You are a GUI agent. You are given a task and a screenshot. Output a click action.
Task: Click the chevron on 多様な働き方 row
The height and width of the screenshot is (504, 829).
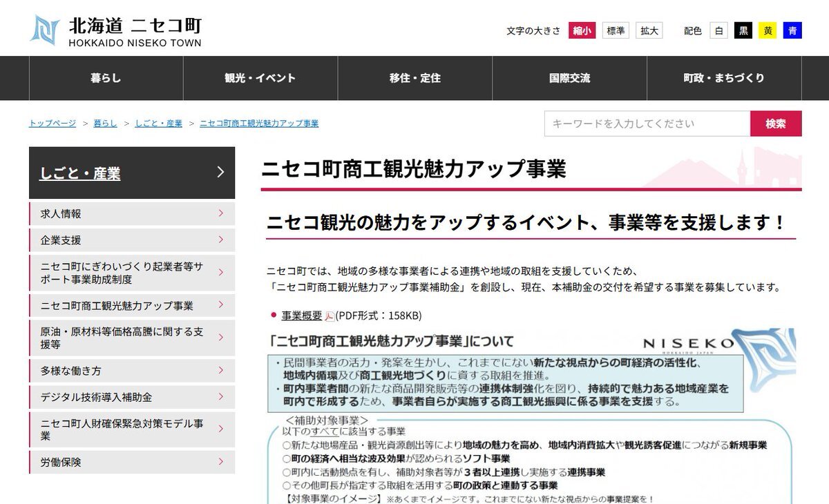tap(220, 370)
